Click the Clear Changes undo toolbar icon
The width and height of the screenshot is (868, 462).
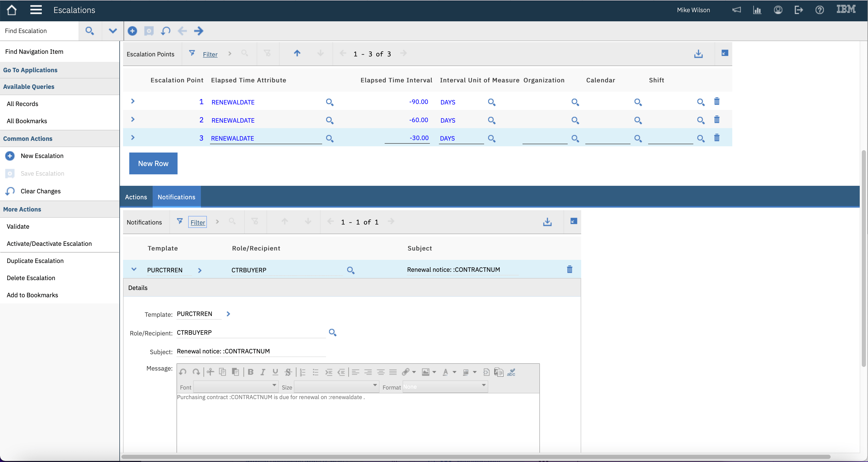coord(165,31)
